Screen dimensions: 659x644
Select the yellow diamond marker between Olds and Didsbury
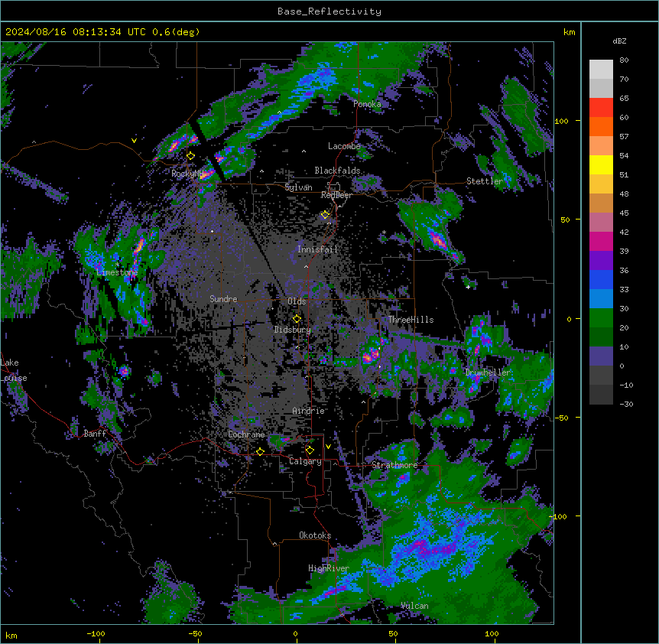click(x=297, y=318)
